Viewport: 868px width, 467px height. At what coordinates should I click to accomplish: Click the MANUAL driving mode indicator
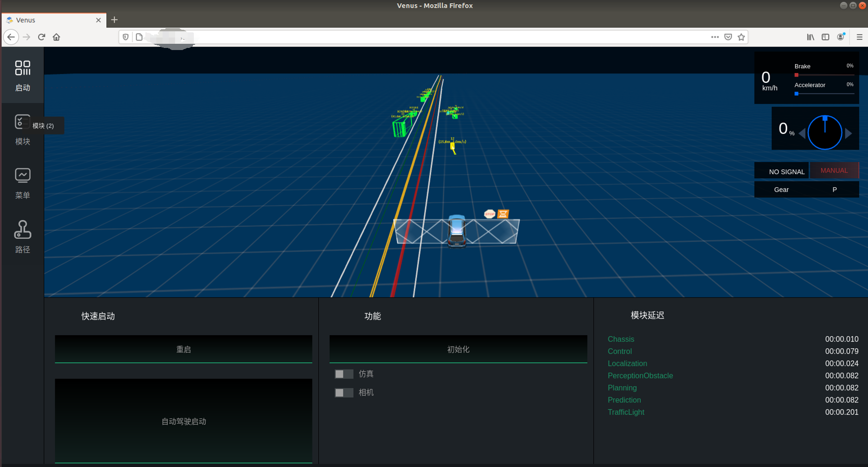click(834, 170)
